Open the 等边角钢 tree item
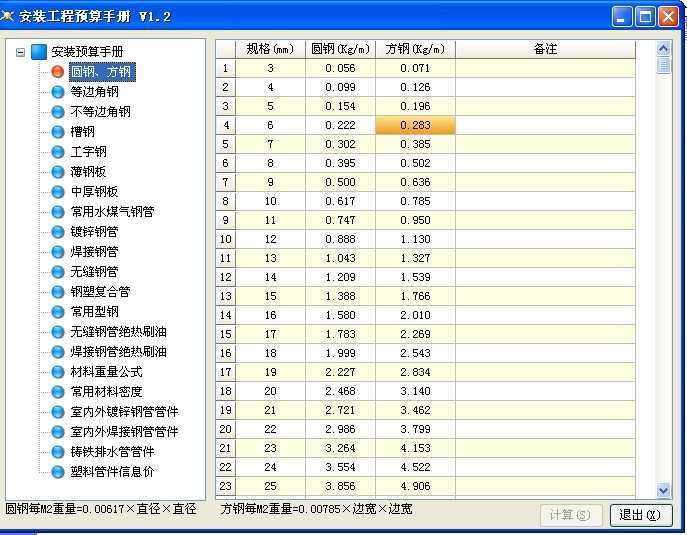The image size is (687, 535). point(95,92)
